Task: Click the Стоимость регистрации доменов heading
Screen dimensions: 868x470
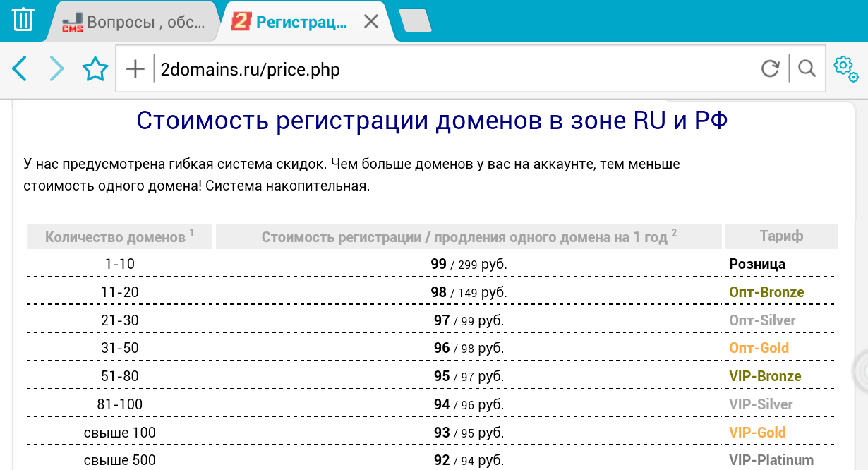Action: pos(432,121)
